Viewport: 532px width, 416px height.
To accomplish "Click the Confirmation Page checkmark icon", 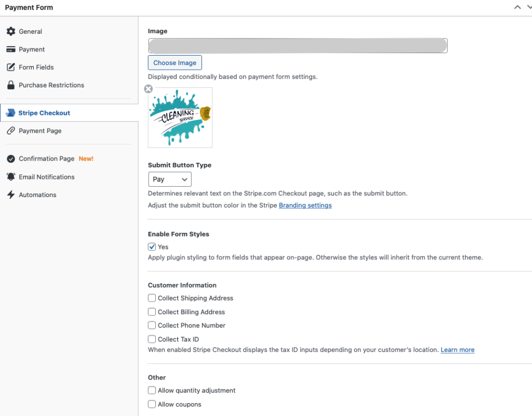I will (x=10, y=159).
